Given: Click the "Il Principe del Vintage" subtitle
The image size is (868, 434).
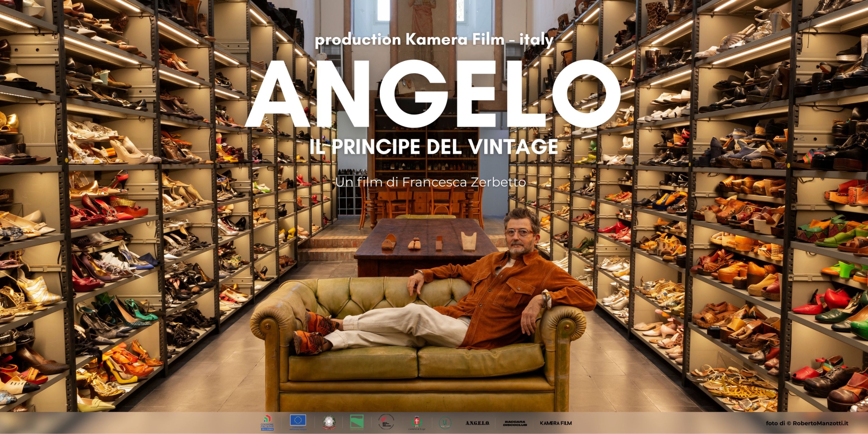Looking at the screenshot, I should click(434, 146).
